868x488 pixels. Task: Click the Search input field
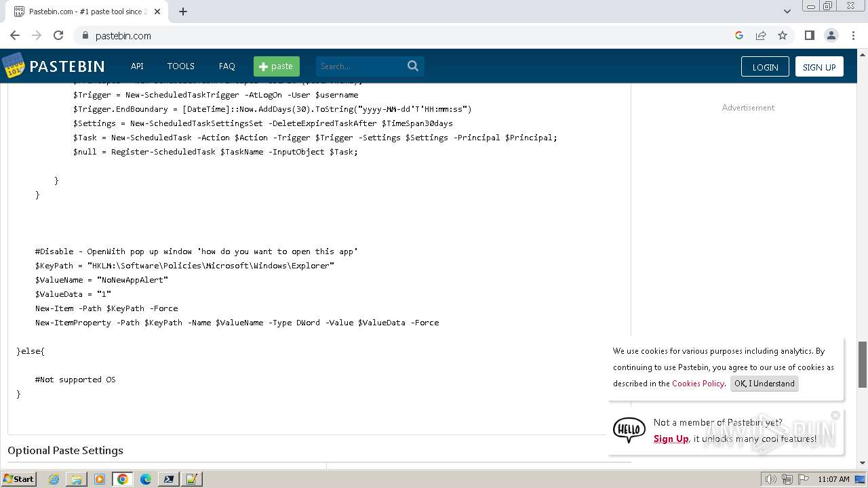point(361,66)
